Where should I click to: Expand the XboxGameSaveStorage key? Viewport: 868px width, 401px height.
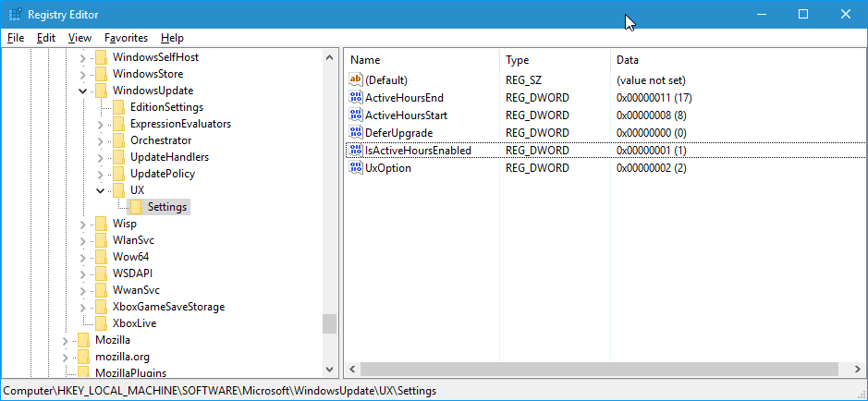83,307
